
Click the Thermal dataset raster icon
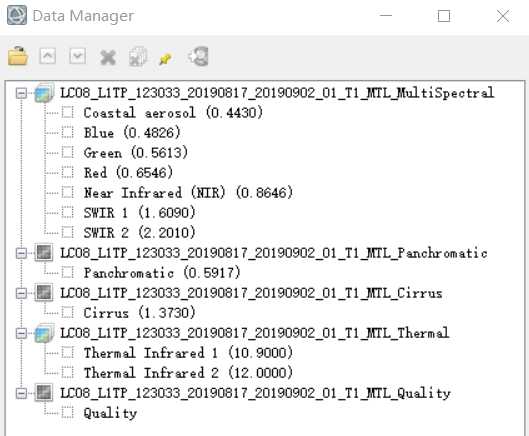[44, 333]
